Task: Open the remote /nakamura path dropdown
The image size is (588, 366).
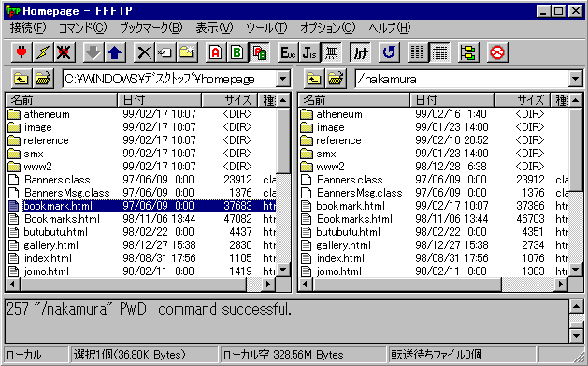Action: (x=575, y=79)
